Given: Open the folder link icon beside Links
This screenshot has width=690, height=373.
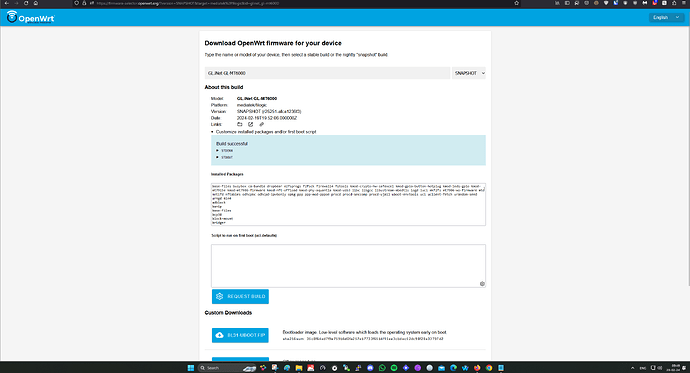Looking at the screenshot, I should point(240,124).
